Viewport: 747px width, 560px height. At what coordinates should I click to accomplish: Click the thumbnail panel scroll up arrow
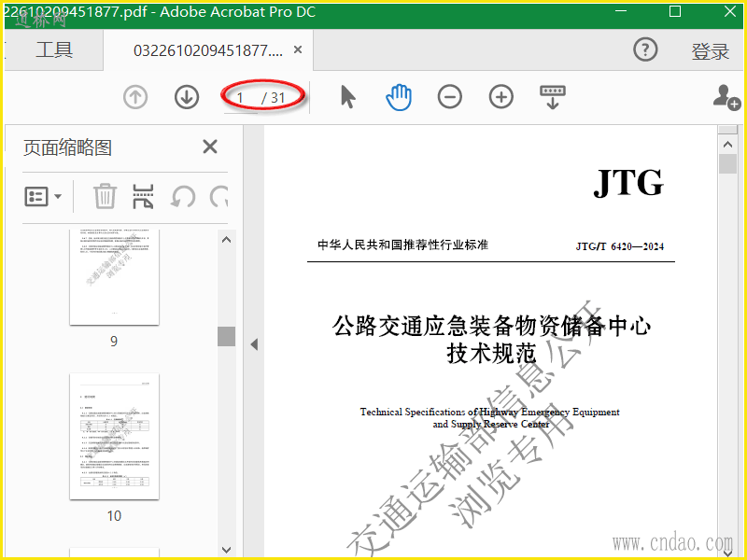click(x=227, y=240)
